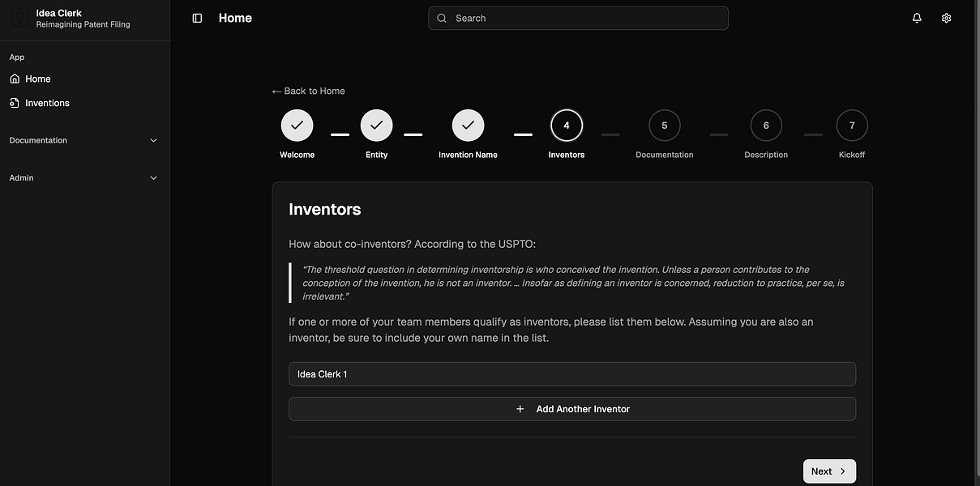The image size is (980, 486).
Task: Click the Kickoff step label
Action: [852, 155]
